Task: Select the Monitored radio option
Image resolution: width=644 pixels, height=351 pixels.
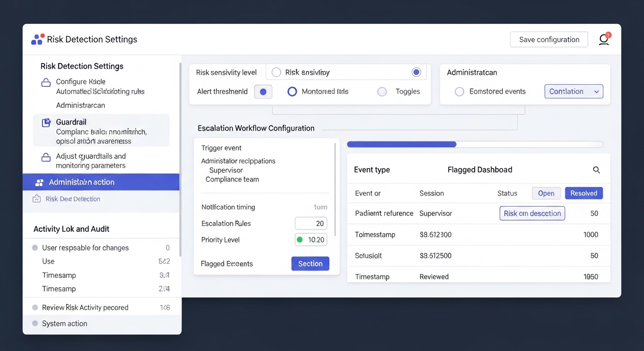Action: 292,92
